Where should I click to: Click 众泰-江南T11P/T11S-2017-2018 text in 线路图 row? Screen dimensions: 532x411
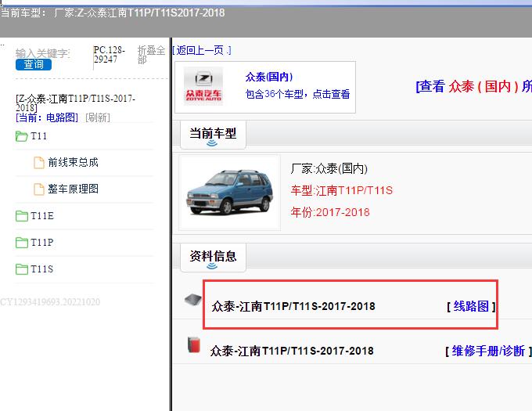(x=293, y=306)
